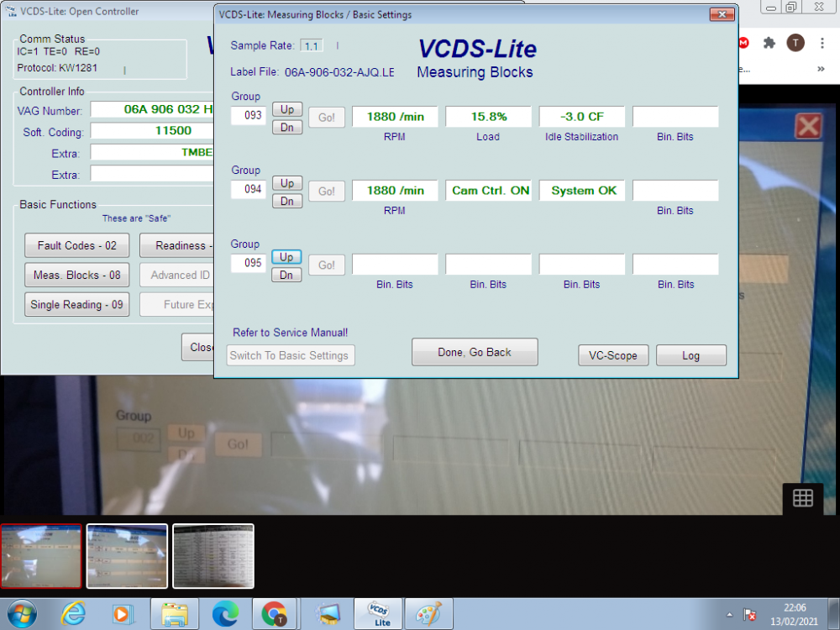Click the Sample Rate field
Viewport: 840px width, 630px height.
click(312, 46)
